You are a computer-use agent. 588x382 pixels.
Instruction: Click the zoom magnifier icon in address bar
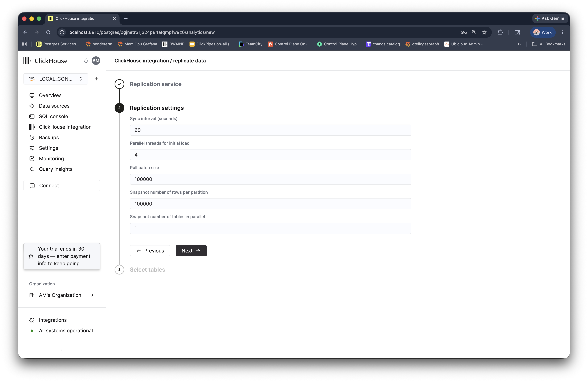[474, 32]
